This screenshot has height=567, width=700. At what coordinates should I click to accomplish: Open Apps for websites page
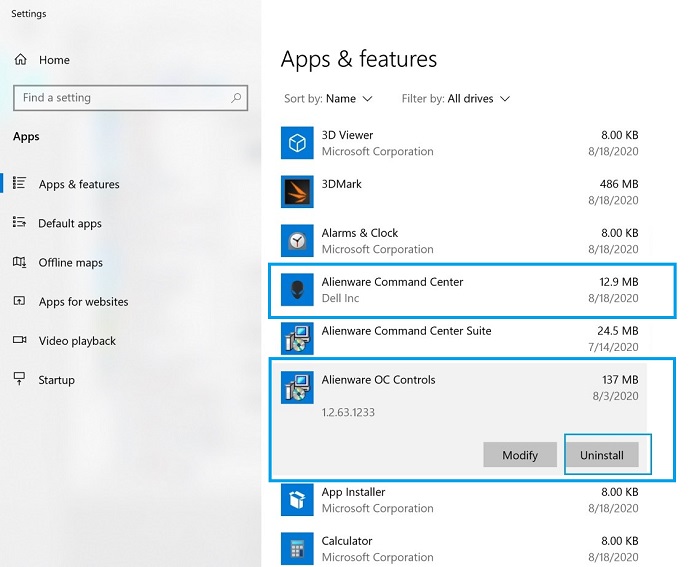[83, 302]
